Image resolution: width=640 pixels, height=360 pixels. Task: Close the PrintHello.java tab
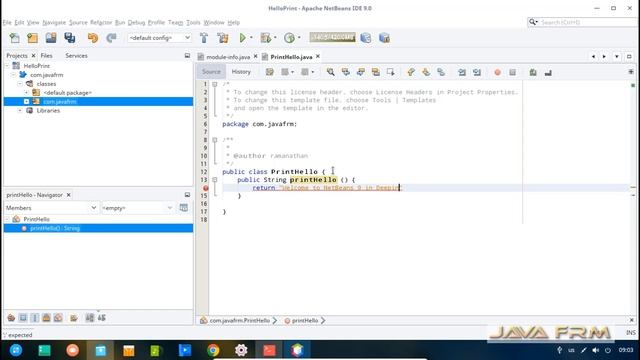point(318,56)
